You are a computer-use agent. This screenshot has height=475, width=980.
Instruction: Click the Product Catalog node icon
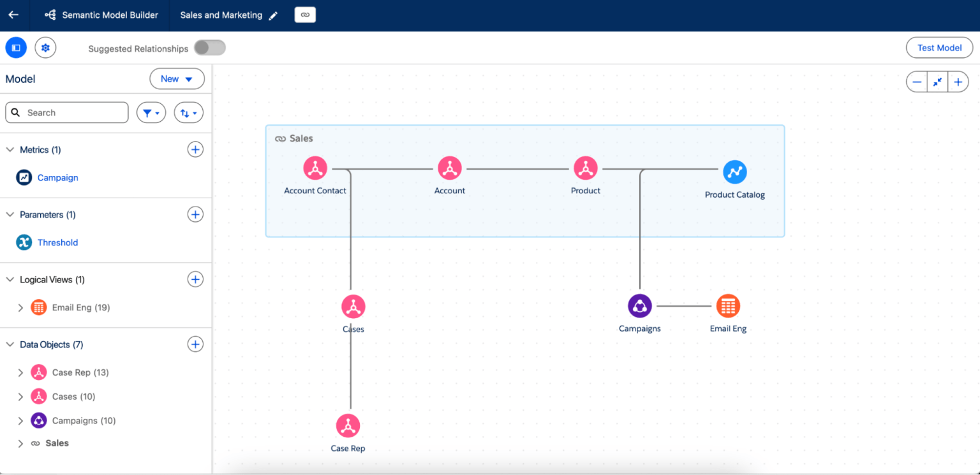point(735,172)
